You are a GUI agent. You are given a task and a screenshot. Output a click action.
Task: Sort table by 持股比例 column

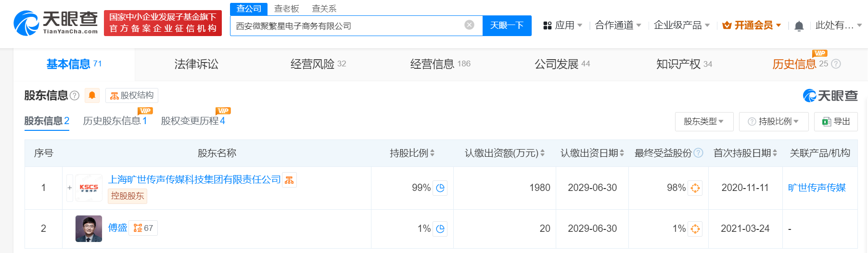tap(432, 153)
